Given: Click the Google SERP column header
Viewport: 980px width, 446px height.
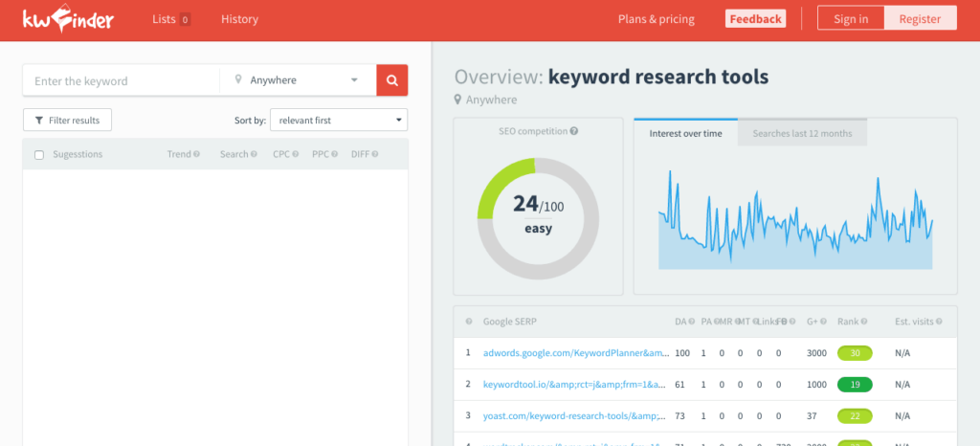Looking at the screenshot, I should click(x=509, y=322).
